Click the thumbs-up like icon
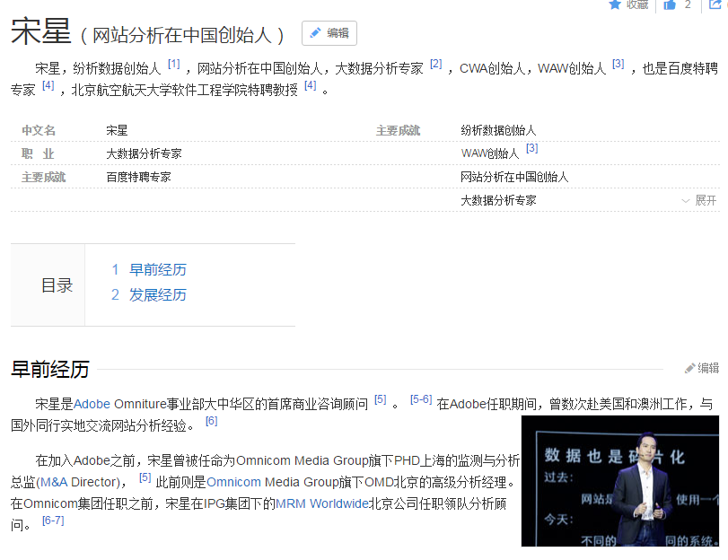The image size is (728, 560). (670, 4)
